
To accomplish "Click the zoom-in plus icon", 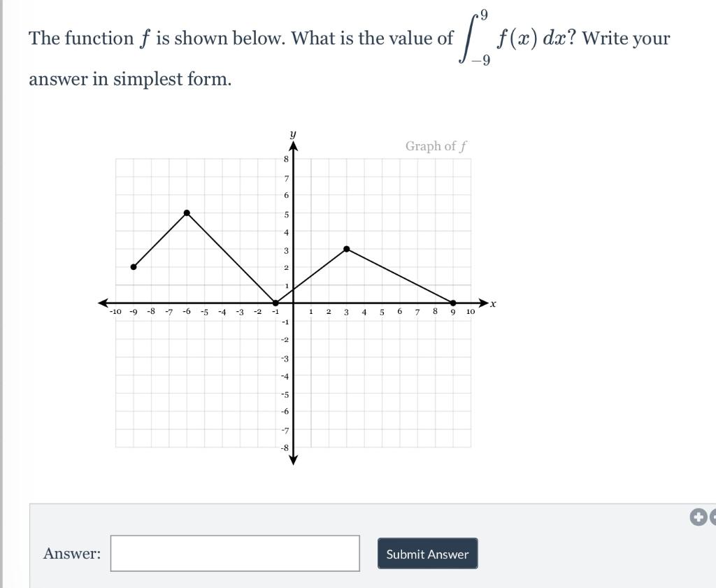I will (697, 516).
